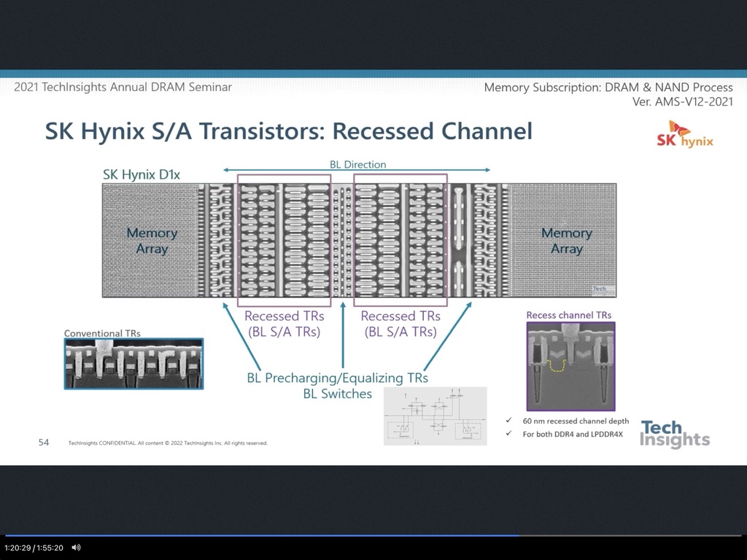This screenshot has width=747, height=560.
Task: Mute the video with the speaker icon
Action: [77, 548]
